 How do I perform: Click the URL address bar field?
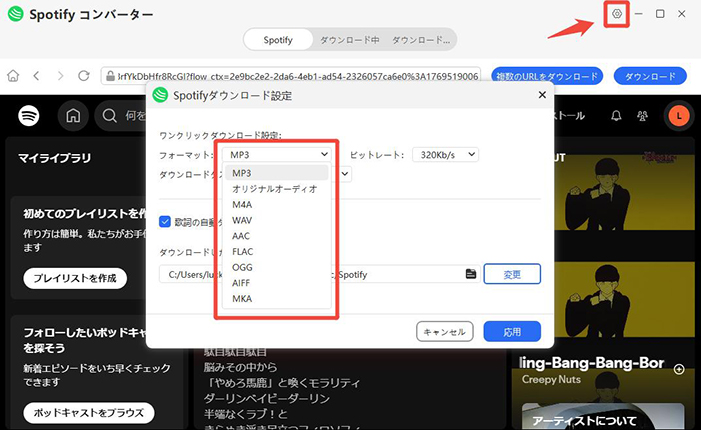[291, 76]
